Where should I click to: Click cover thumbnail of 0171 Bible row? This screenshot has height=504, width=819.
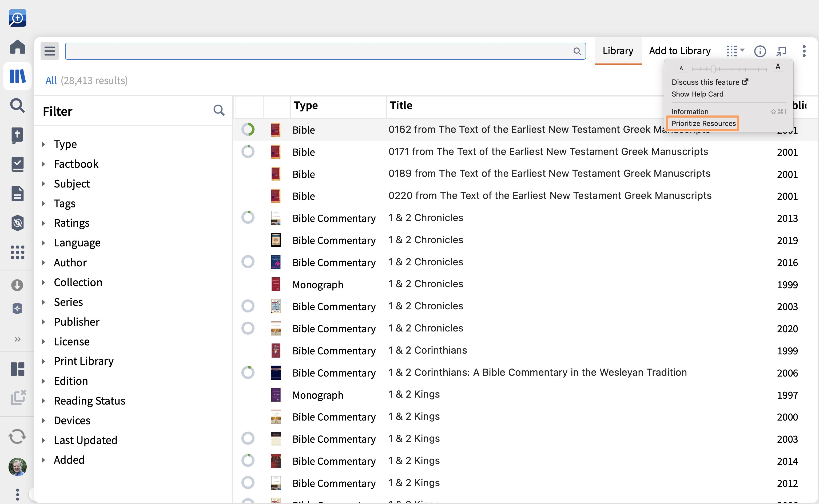click(276, 152)
